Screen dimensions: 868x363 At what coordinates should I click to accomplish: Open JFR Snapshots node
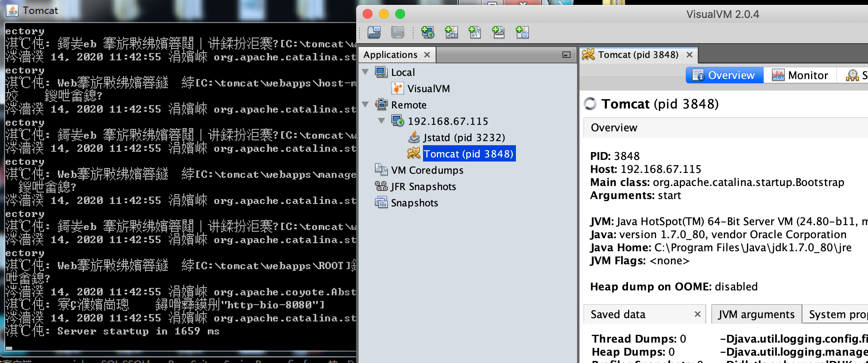pyautogui.click(x=423, y=186)
